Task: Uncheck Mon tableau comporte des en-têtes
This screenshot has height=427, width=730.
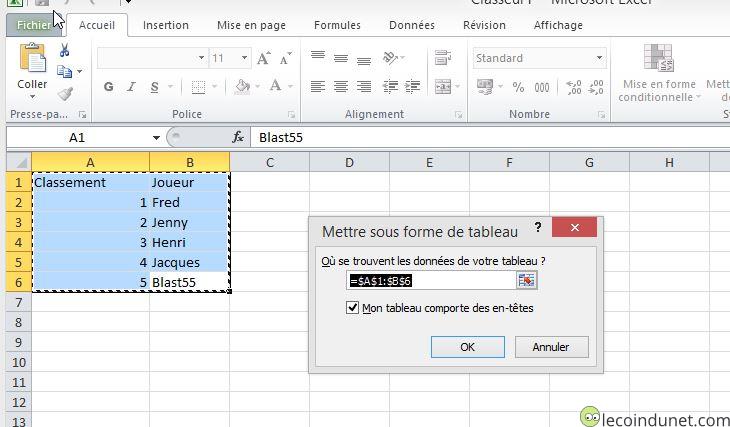Action: coord(352,308)
